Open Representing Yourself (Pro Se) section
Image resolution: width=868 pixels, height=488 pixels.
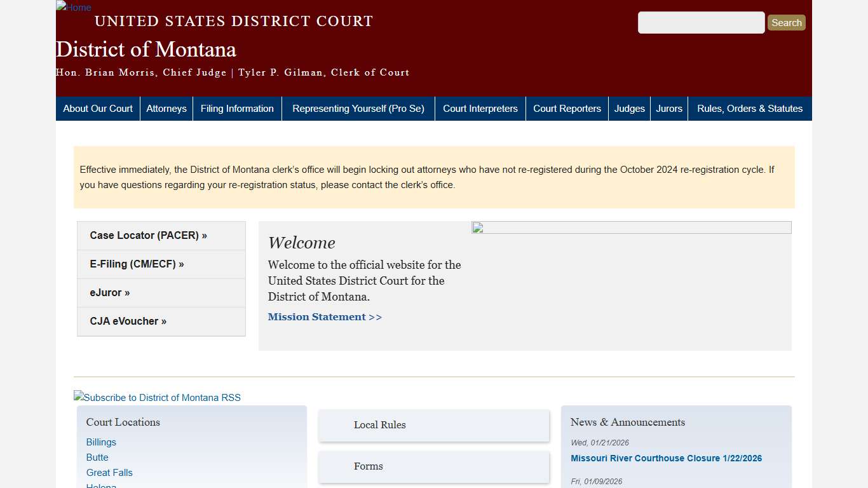358,108
